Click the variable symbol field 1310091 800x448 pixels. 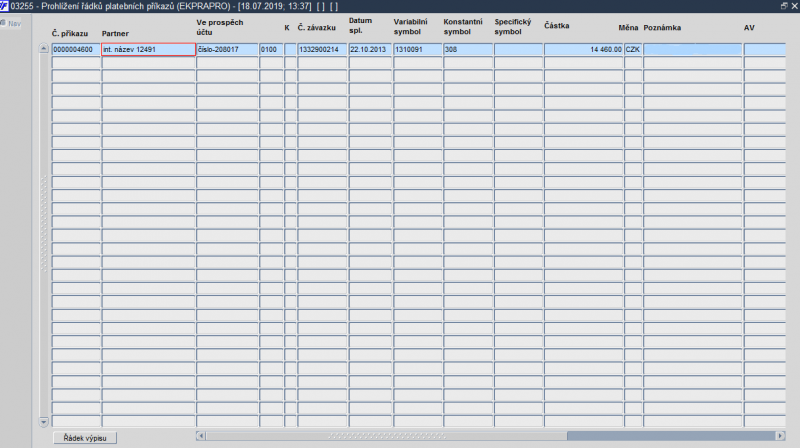[417, 49]
